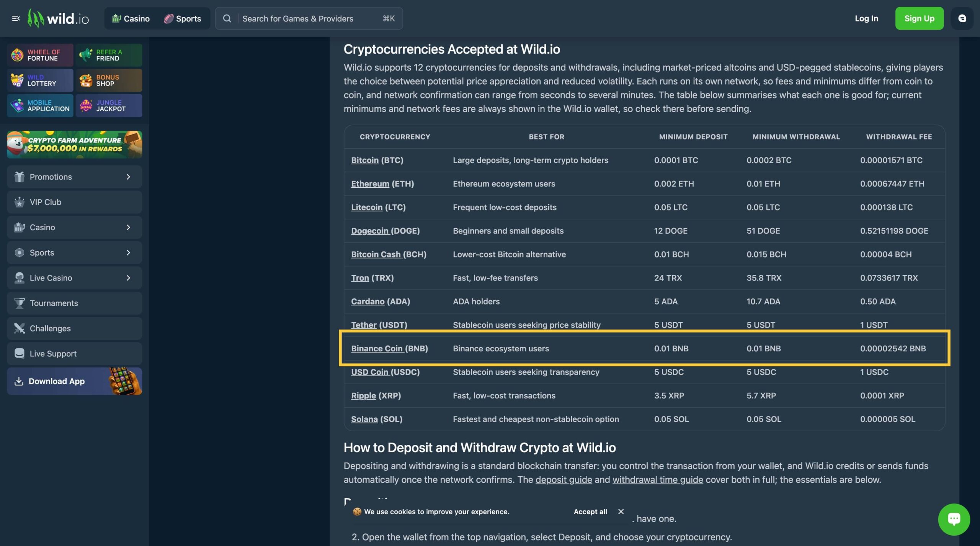Collapse the sidebar via hamburger menu icon
The width and height of the screenshot is (980, 546).
click(x=16, y=18)
